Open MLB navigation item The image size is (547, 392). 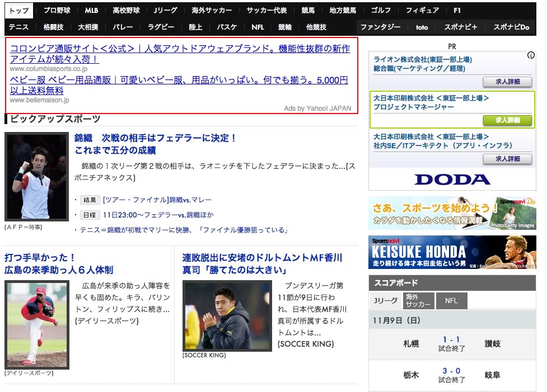tap(91, 11)
